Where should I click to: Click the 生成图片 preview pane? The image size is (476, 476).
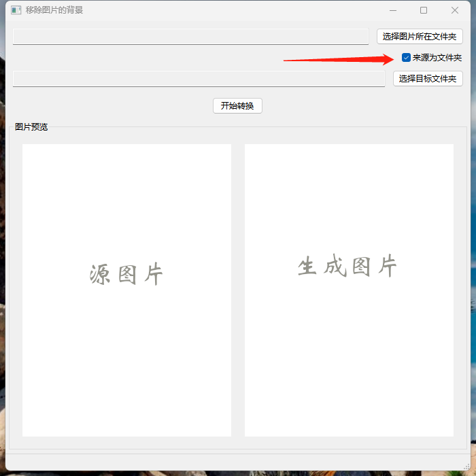(349, 290)
